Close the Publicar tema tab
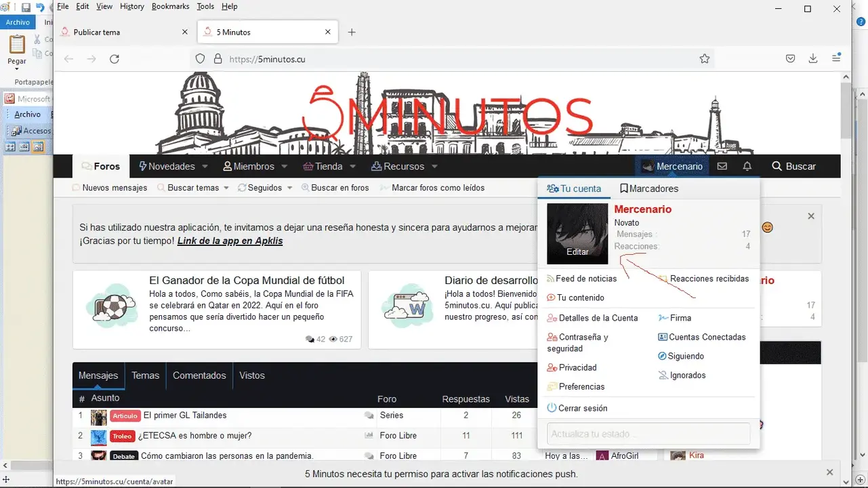Image resolution: width=868 pixels, height=488 pixels. point(186,32)
